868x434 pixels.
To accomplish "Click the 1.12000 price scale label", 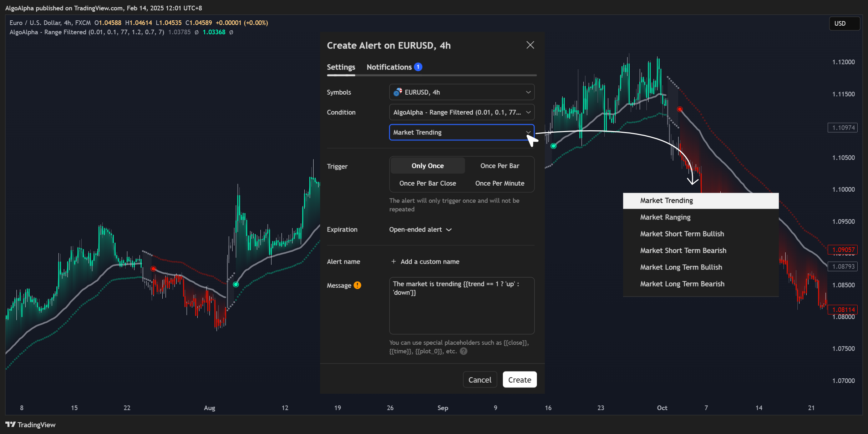I will (x=843, y=62).
